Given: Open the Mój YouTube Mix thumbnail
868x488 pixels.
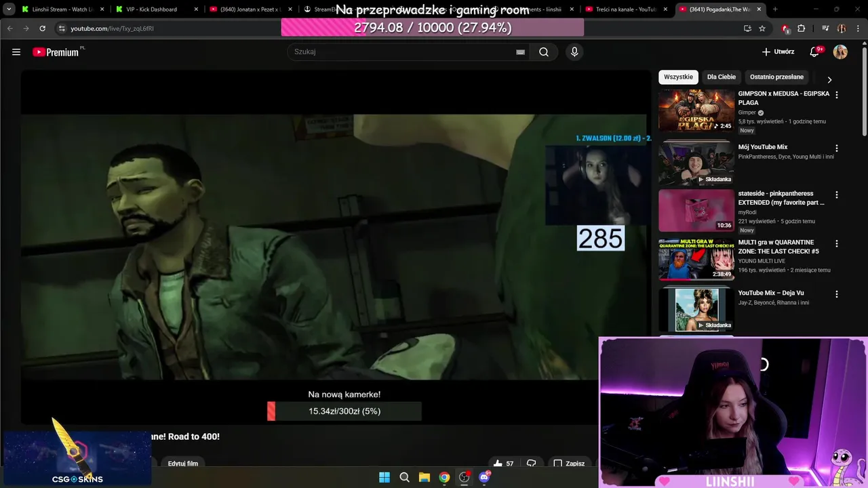Looking at the screenshot, I should [x=696, y=163].
